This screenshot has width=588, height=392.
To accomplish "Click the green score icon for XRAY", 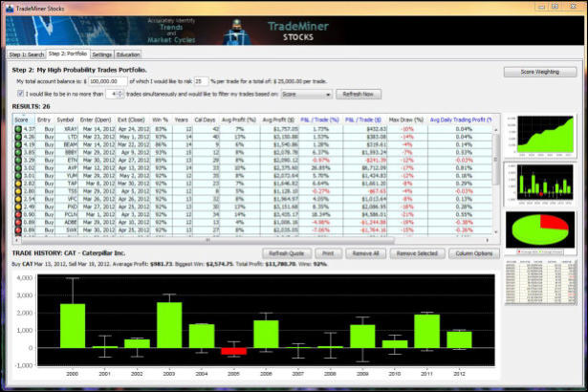I will click(x=17, y=127).
